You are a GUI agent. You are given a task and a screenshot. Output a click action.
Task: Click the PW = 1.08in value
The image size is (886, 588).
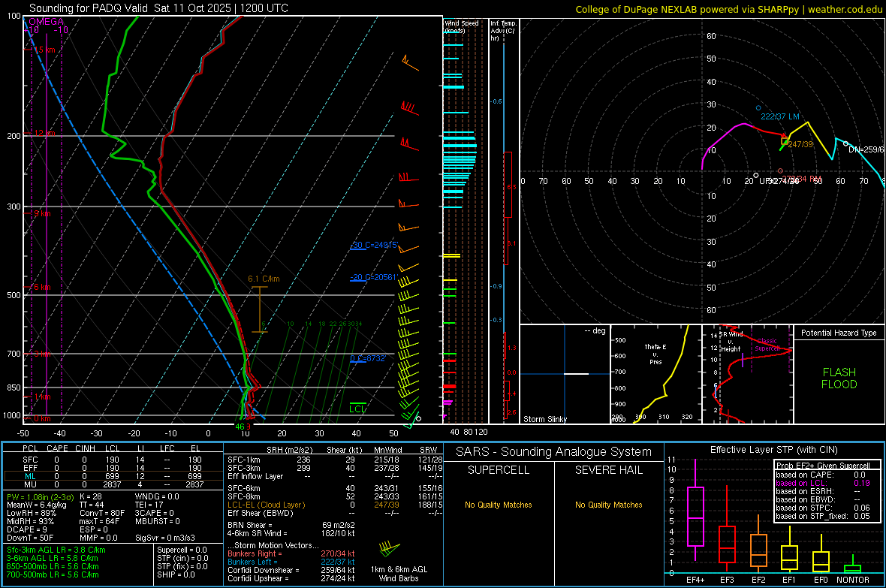[x=40, y=497]
